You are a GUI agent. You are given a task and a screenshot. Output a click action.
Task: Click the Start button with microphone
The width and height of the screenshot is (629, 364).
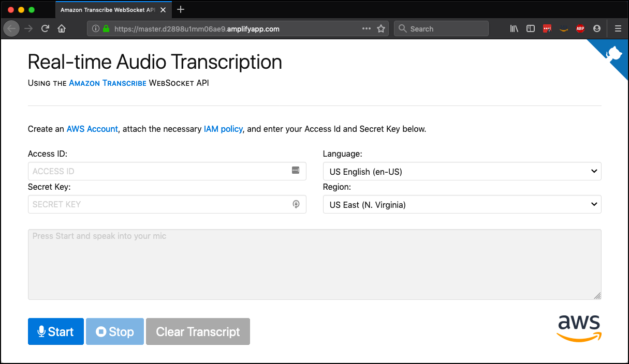(x=55, y=331)
